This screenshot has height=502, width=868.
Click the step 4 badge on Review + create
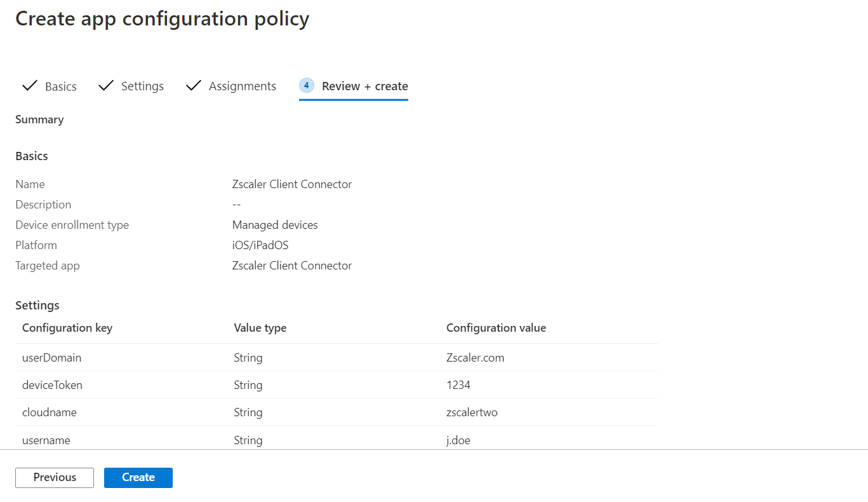click(307, 85)
